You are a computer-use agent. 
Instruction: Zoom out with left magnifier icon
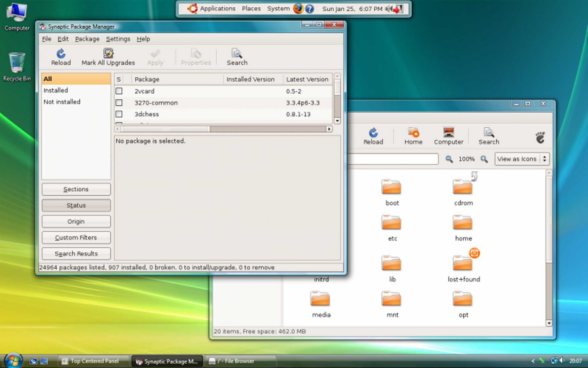(449, 159)
